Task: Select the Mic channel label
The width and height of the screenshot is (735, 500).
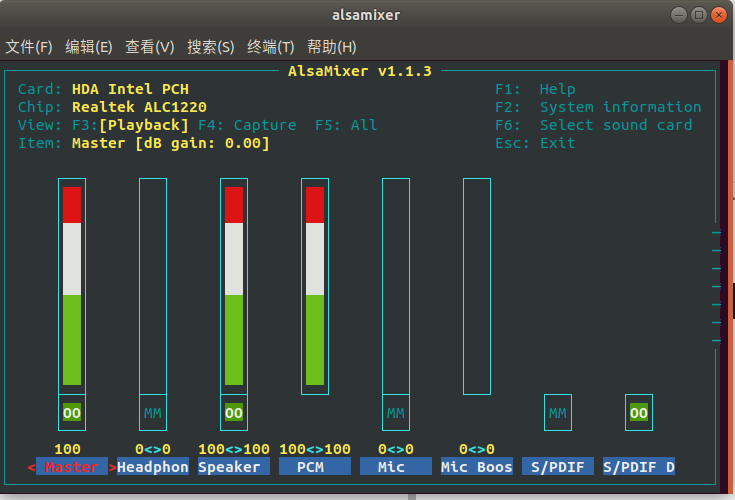Action: coord(396,467)
